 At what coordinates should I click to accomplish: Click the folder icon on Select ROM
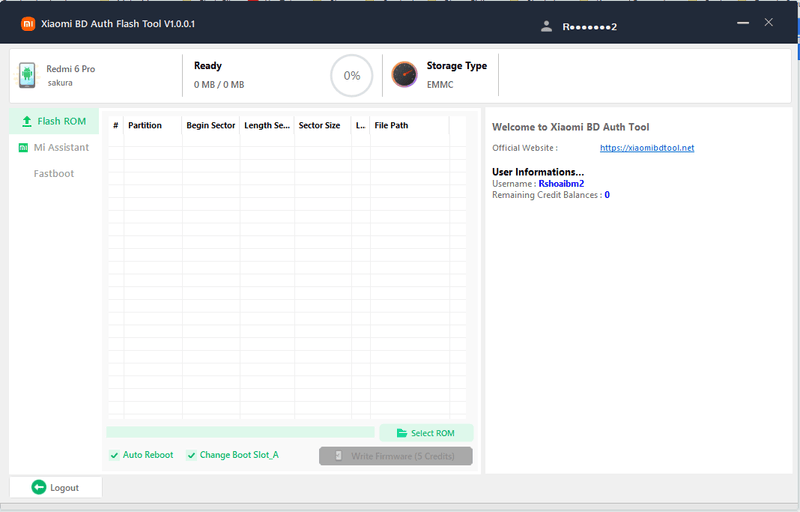(x=402, y=433)
